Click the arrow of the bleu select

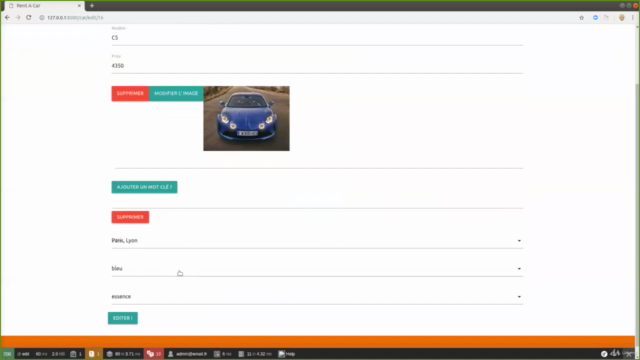519,269
